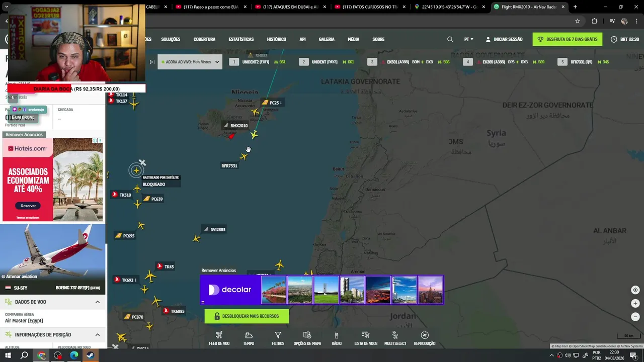
Task: Select the RFR7331 aircraft icon on map
Action: pos(244,157)
